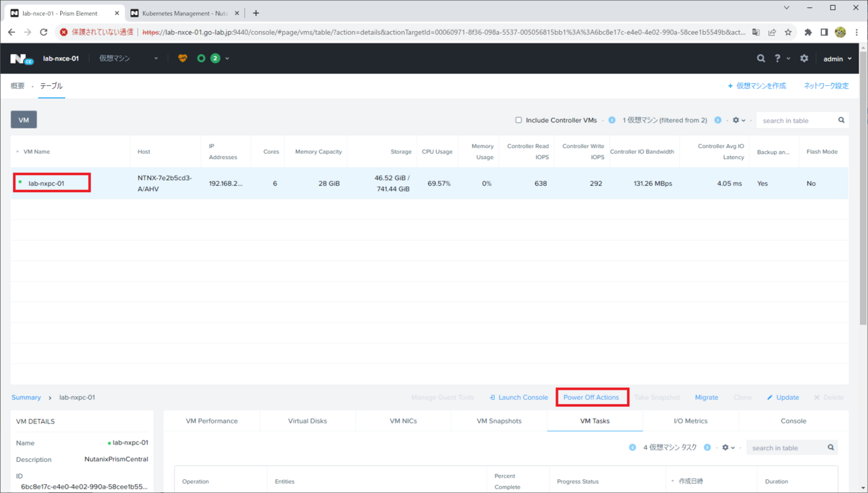The height and width of the screenshot is (493, 868).
Task: Close the Prism Element browser tab
Action: pyautogui.click(x=117, y=13)
